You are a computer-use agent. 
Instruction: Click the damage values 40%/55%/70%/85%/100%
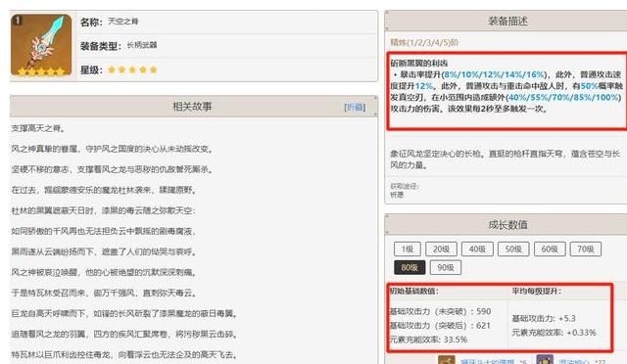click(564, 97)
